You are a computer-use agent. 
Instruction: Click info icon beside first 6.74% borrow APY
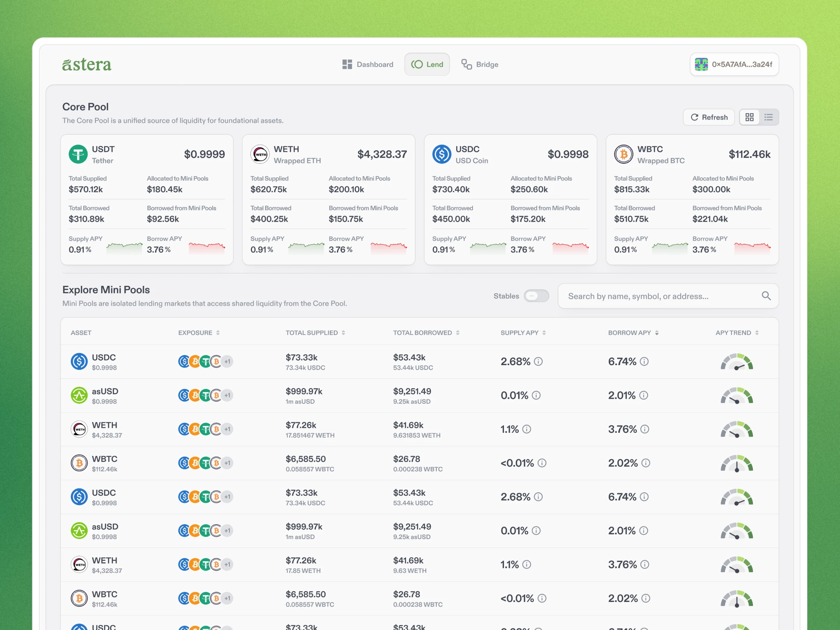[644, 362]
